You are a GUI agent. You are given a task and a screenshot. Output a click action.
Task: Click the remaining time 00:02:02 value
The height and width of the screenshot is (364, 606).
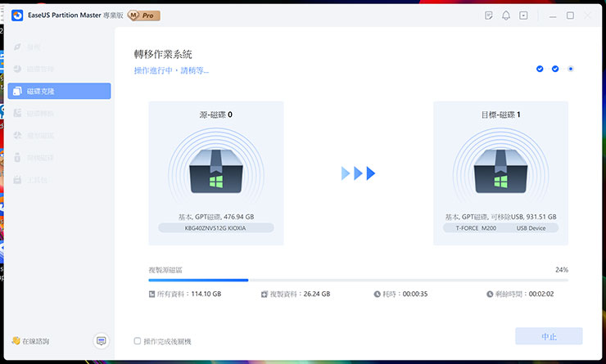541,294
